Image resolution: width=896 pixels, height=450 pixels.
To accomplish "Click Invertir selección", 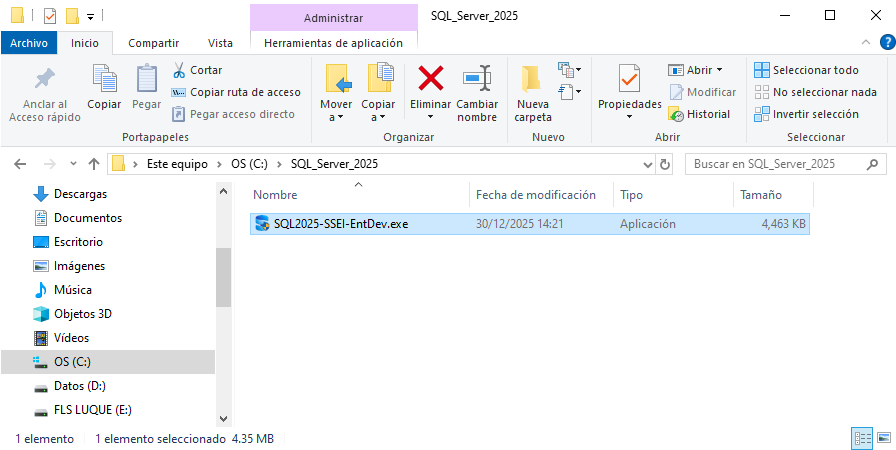I will pyautogui.click(x=806, y=114).
